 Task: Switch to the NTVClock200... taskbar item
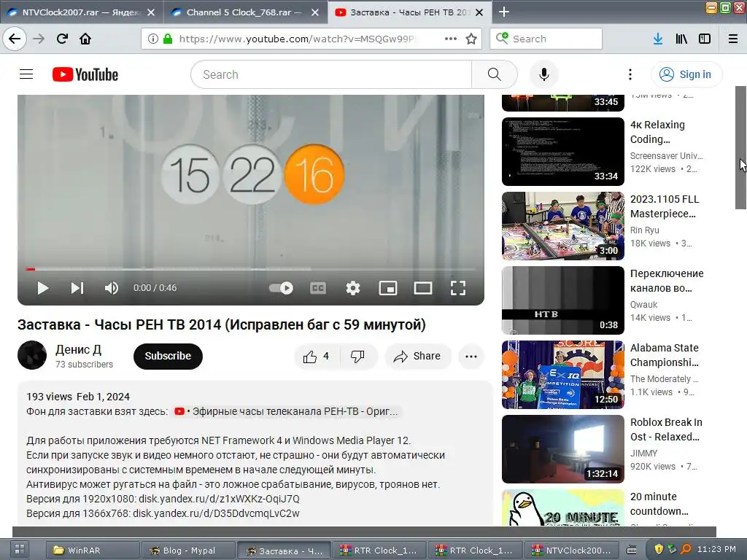click(571, 551)
